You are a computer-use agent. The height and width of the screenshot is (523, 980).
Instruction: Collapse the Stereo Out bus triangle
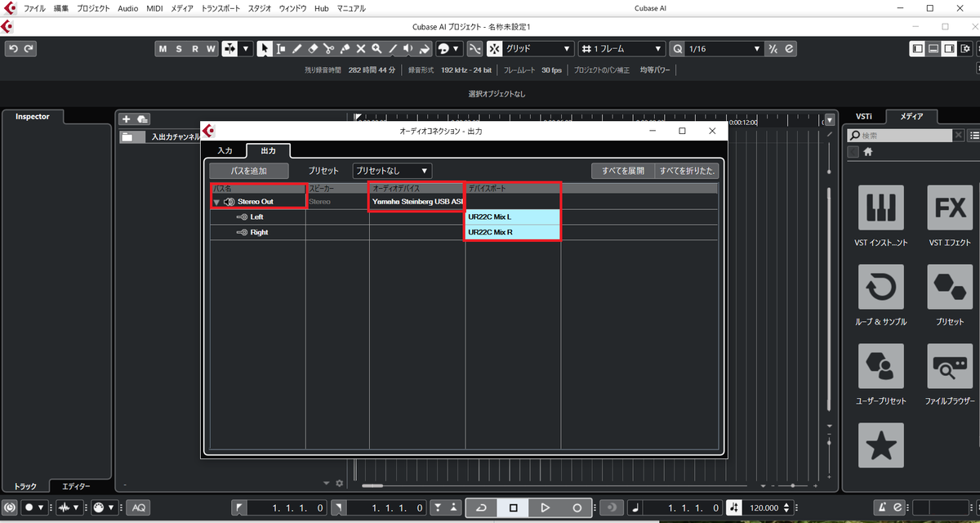coord(216,202)
